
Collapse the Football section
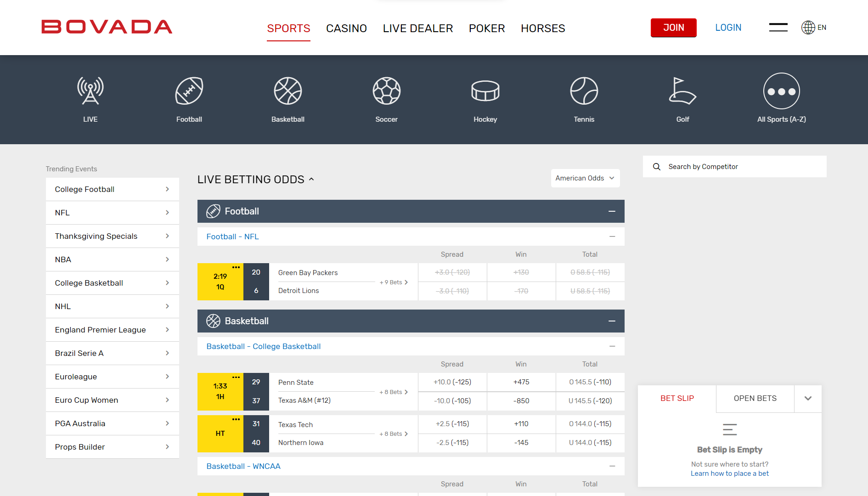point(612,211)
